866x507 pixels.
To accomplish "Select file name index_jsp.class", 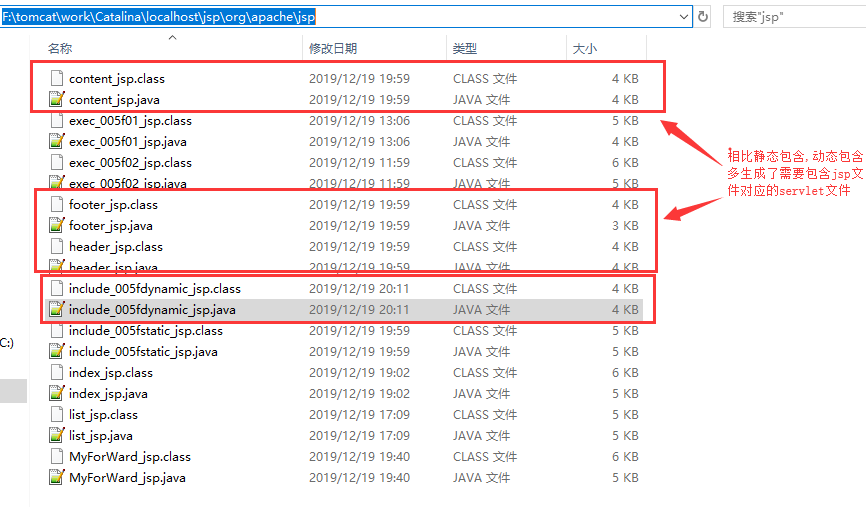I will coord(110,373).
